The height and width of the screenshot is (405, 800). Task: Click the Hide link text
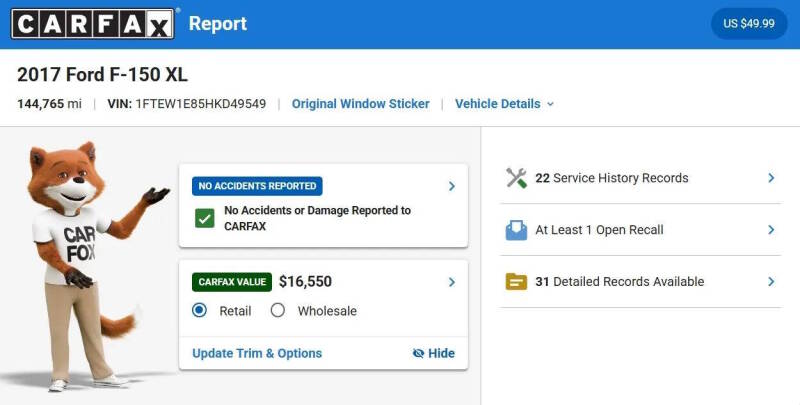pos(441,353)
